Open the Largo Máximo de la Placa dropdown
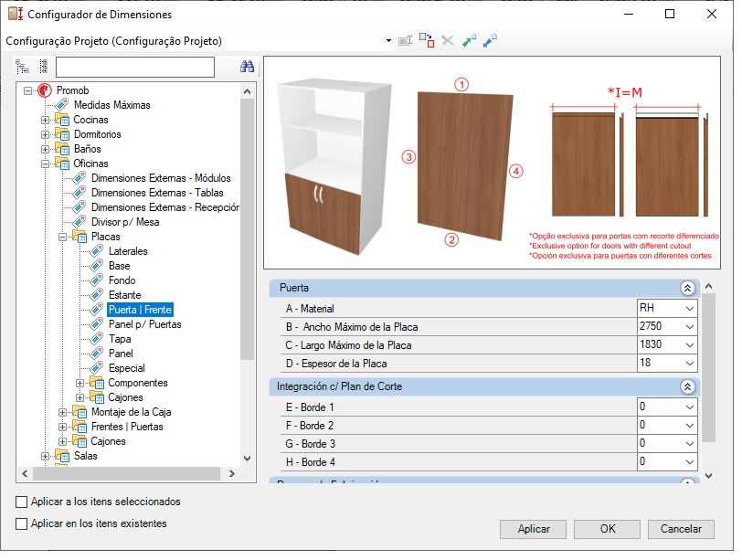 point(690,345)
